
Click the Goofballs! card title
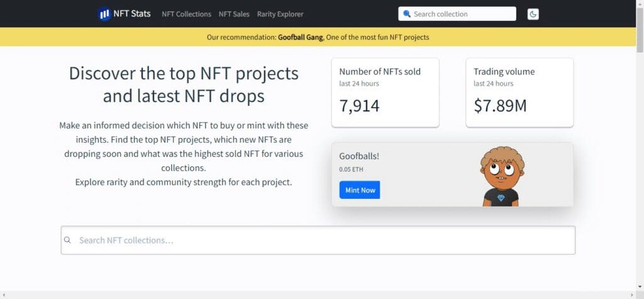(359, 156)
